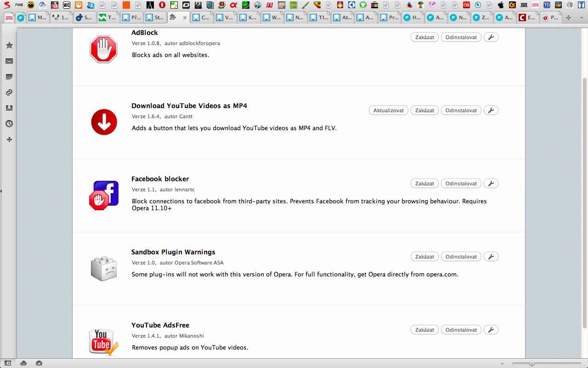Switch to the pinned Živě tab

[9, 17]
